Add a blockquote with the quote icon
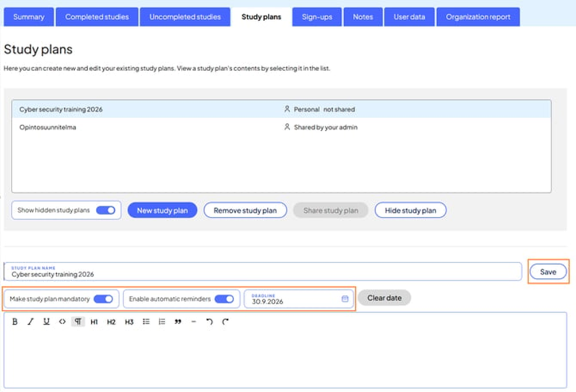 (178, 322)
